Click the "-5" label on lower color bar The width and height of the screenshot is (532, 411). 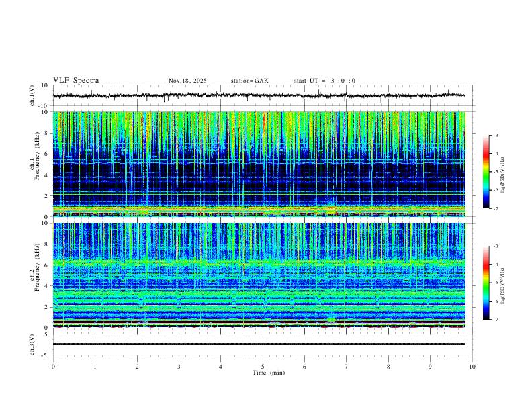pyautogui.click(x=495, y=283)
